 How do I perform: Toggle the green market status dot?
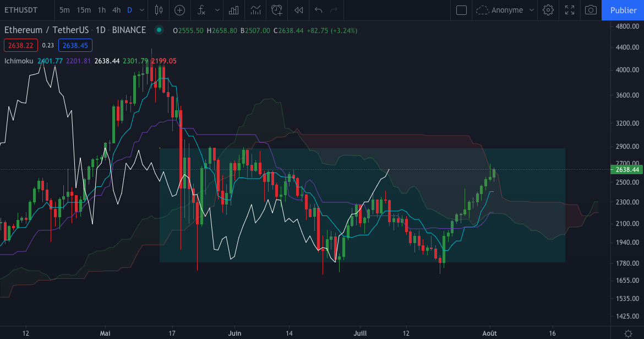159,30
